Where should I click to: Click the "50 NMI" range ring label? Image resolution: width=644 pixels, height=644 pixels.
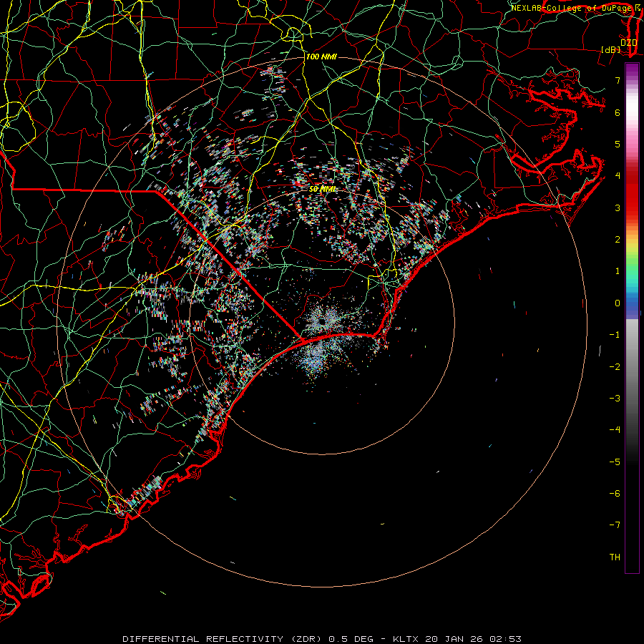323,189
